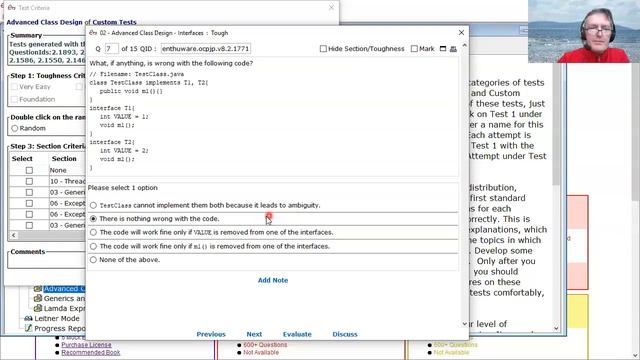Open the Discuss link
This screenshot has width=640, height=360.
345,334
